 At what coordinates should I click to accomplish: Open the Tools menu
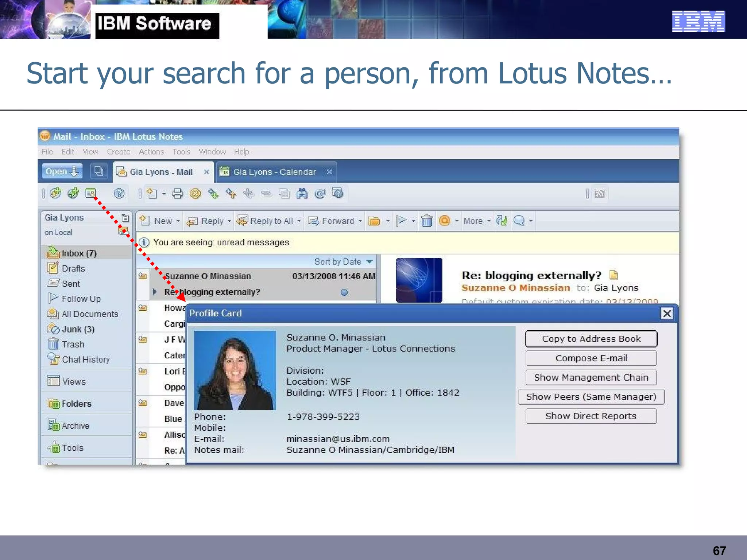pyautogui.click(x=181, y=152)
